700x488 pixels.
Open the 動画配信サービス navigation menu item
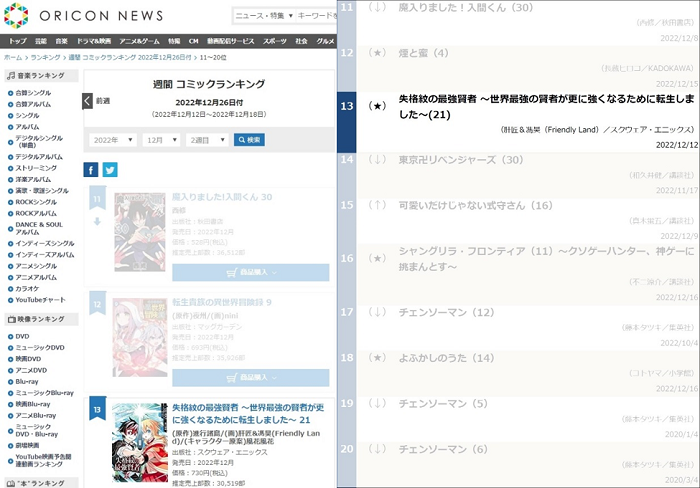point(230,41)
